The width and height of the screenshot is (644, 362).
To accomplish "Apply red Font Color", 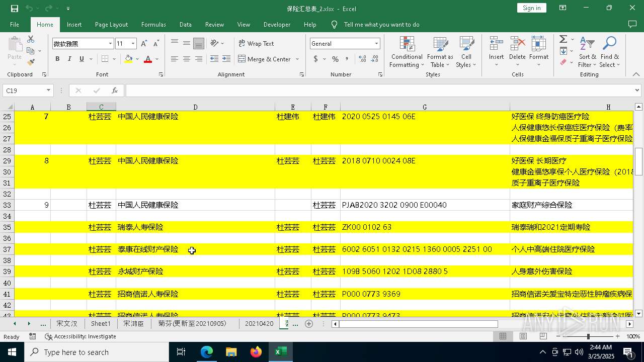I will tap(148, 59).
